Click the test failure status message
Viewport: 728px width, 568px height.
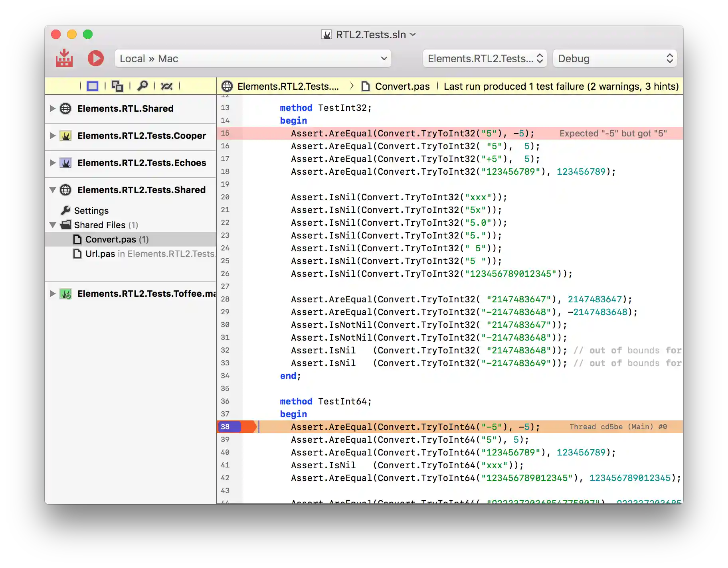561,87
